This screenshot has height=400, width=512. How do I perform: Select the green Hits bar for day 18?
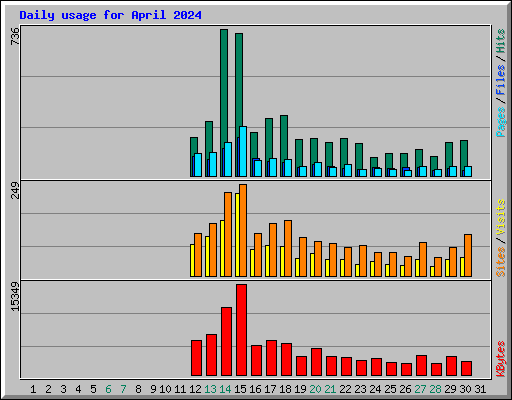[284, 146]
